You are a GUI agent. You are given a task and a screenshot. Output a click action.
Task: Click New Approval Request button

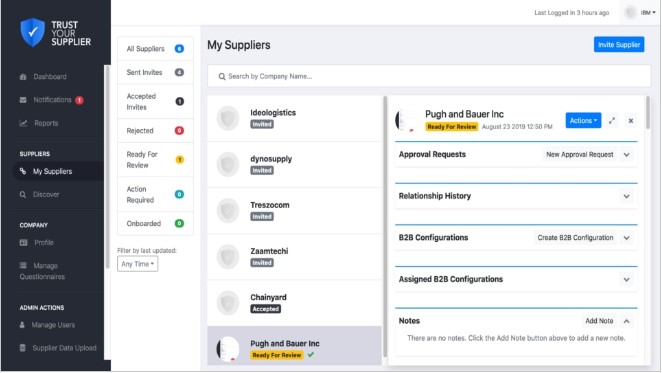point(580,155)
